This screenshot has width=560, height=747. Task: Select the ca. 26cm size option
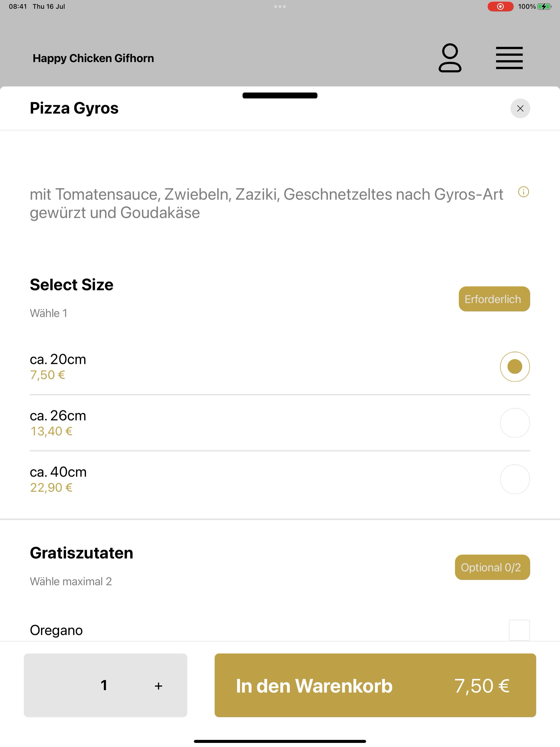coord(280,423)
